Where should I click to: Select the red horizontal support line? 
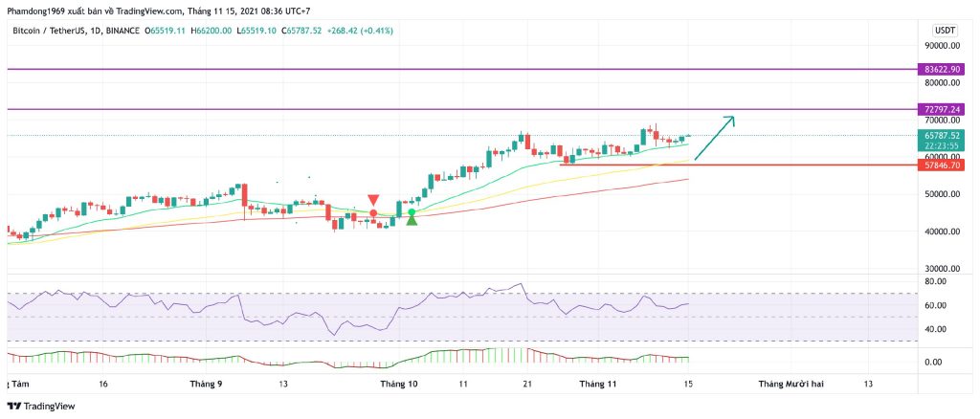(x=727, y=165)
